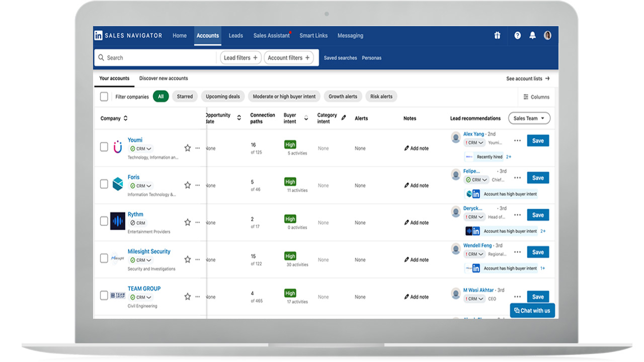This screenshot has width=644, height=362.
Task: Check the Milesight Security row checkbox
Action: (x=104, y=258)
